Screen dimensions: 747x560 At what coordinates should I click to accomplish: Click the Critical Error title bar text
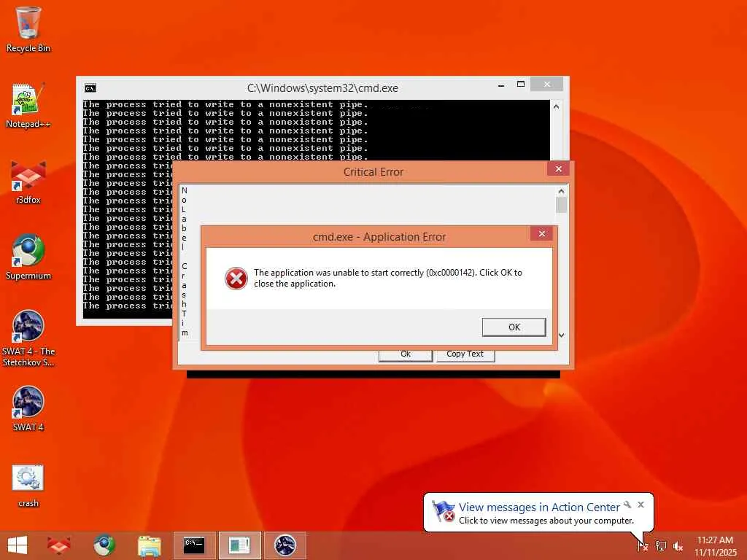tap(373, 172)
